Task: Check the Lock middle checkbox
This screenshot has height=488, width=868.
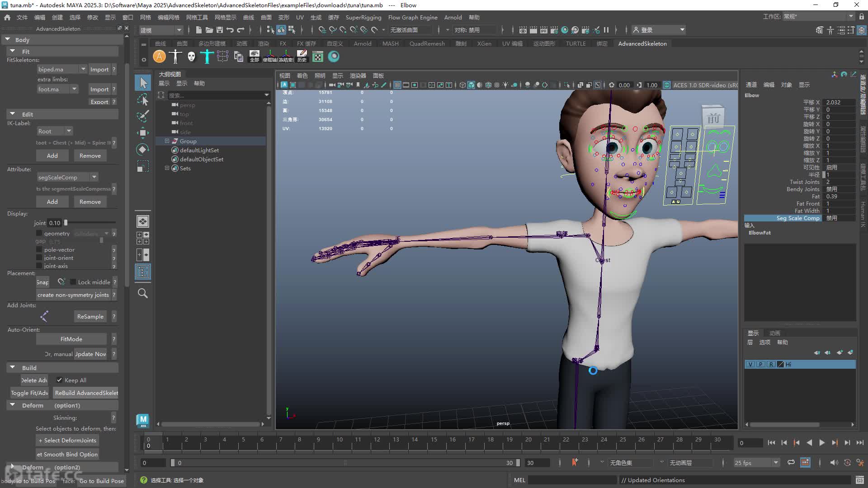Action: (73, 282)
